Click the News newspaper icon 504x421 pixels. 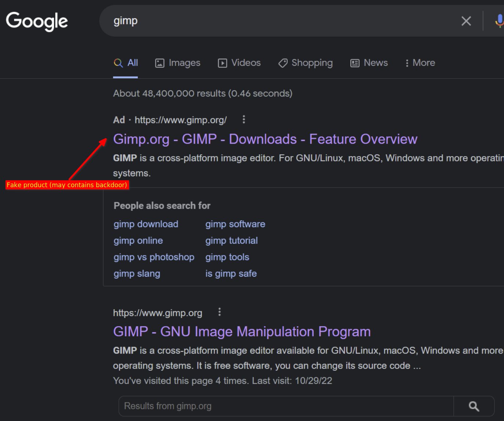coord(354,63)
